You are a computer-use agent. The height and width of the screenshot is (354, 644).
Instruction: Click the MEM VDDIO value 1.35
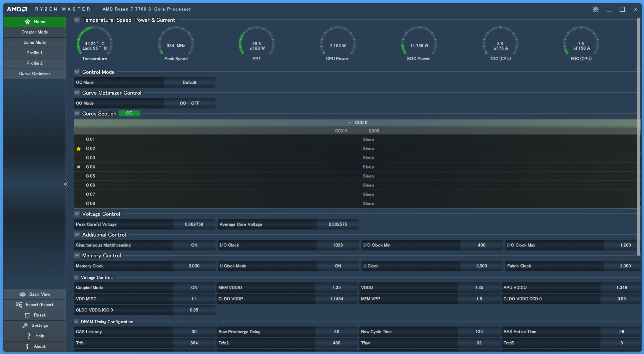click(336, 288)
